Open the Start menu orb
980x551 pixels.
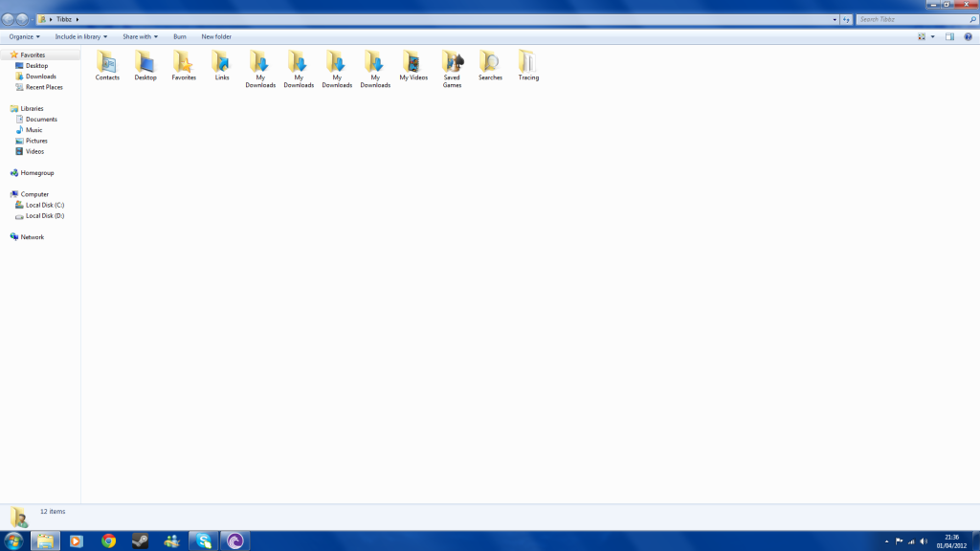13,541
